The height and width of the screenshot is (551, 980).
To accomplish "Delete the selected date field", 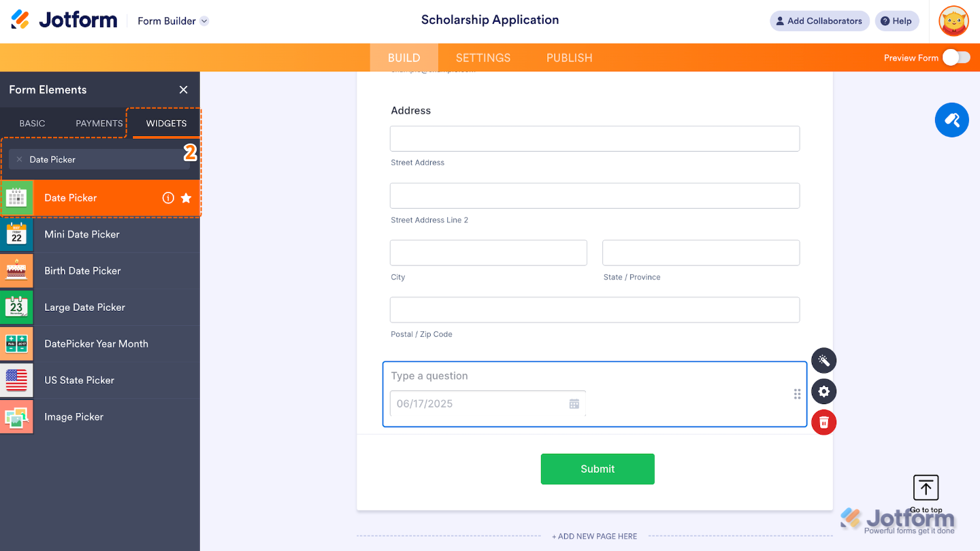I will pyautogui.click(x=823, y=422).
